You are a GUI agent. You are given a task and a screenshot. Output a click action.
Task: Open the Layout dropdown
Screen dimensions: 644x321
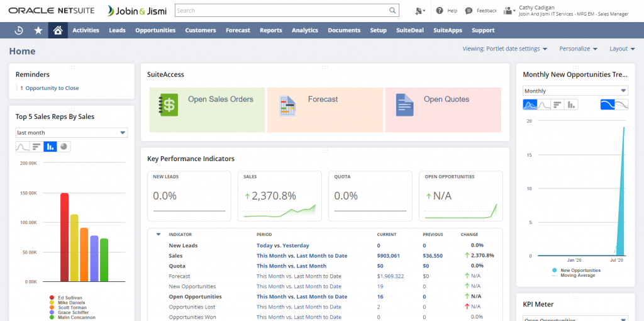pyautogui.click(x=622, y=48)
